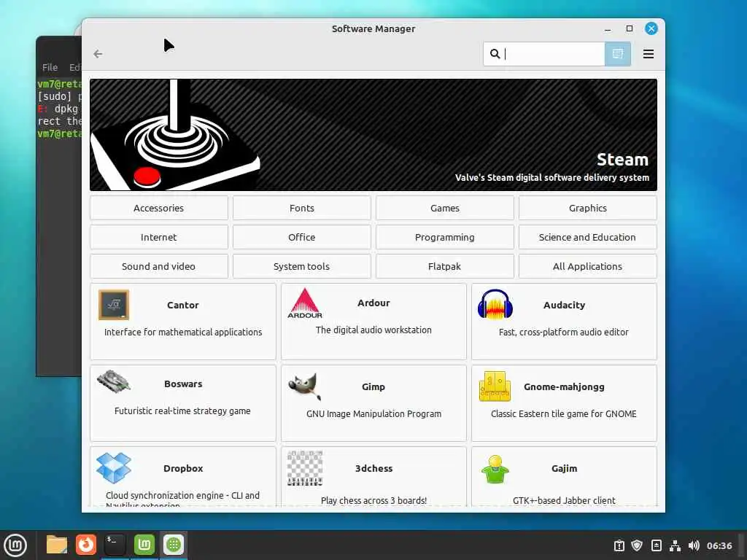Open the Dropbox app title

[183, 469]
